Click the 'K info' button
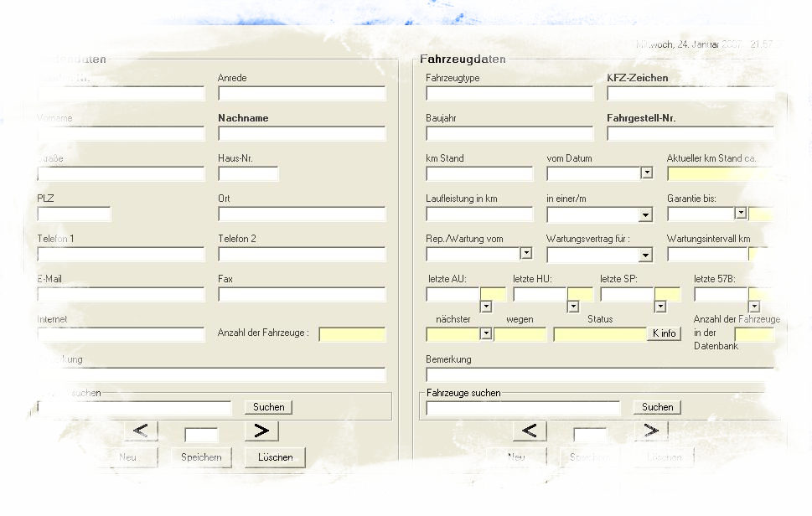This screenshot has width=812, height=516. coord(664,333)
